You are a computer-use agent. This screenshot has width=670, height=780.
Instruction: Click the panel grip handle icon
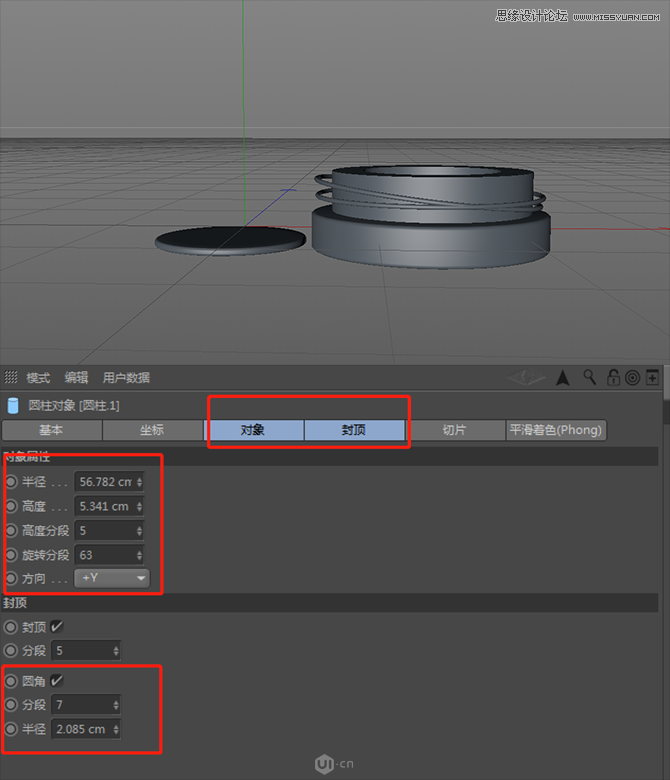click(12, 377)
